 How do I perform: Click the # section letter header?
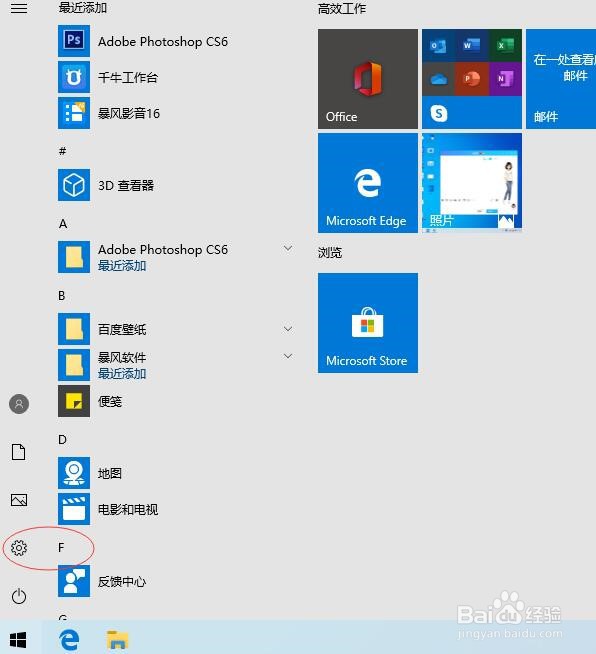tap(62, 151)
